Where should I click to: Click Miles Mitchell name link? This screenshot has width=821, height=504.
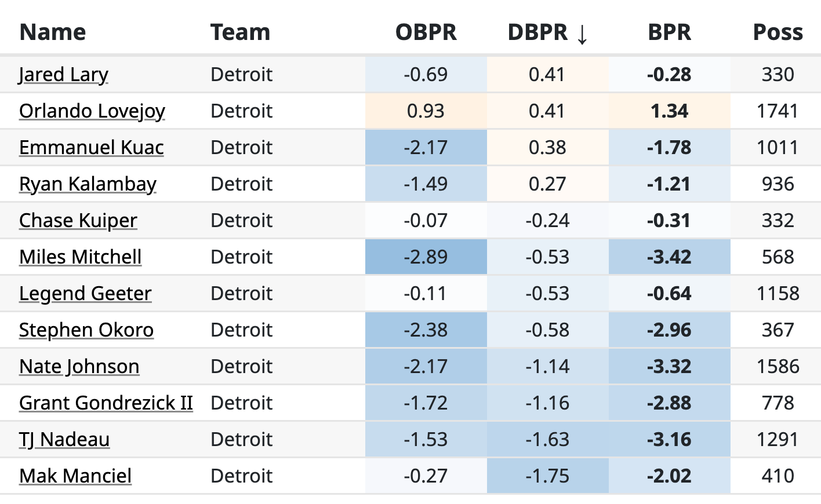[81, 257]
